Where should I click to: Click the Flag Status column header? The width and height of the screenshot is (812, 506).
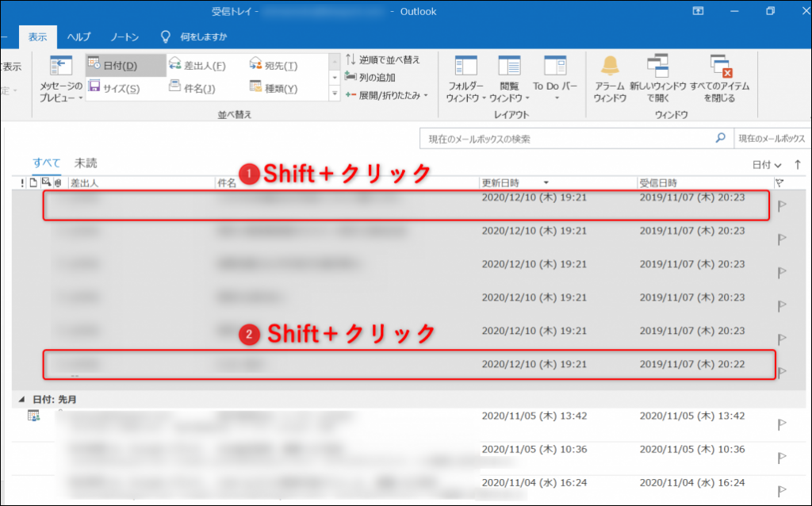(x=780, y=183)
